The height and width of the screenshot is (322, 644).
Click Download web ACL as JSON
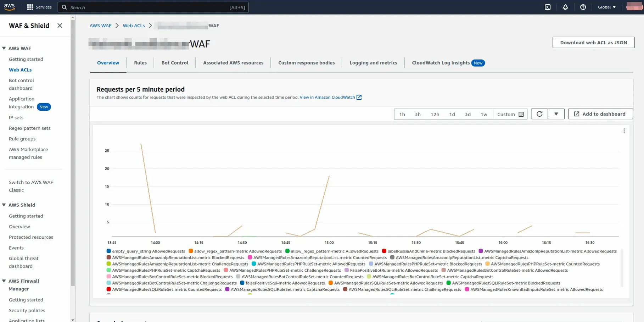coord(593,42)
